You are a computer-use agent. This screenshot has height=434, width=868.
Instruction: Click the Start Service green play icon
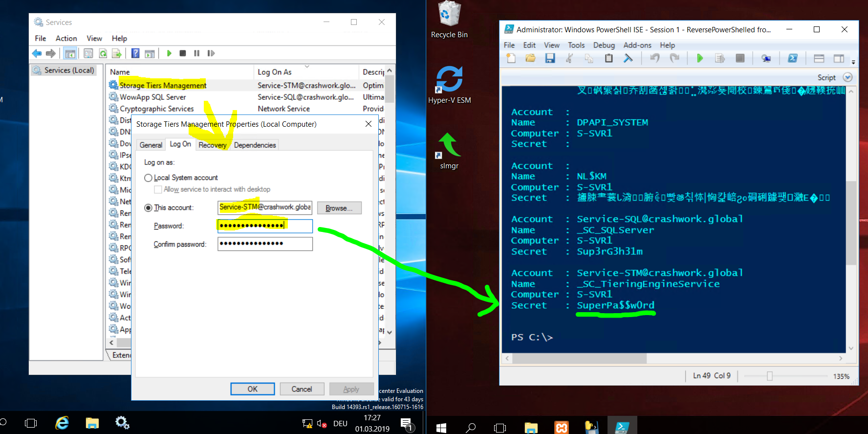point(169,53)
